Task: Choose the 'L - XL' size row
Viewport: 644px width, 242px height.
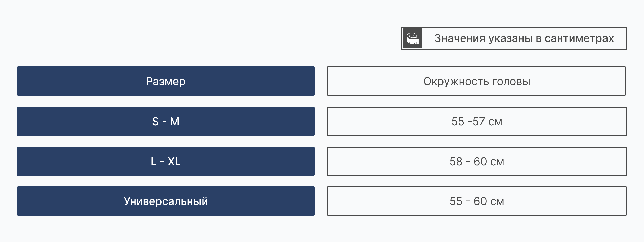Action: 166,162
